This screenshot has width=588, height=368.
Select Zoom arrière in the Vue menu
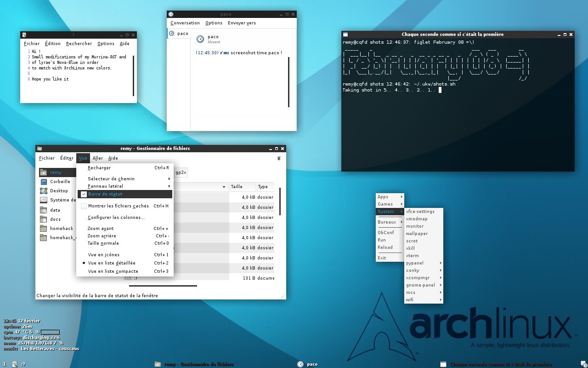tap(124, 236)
